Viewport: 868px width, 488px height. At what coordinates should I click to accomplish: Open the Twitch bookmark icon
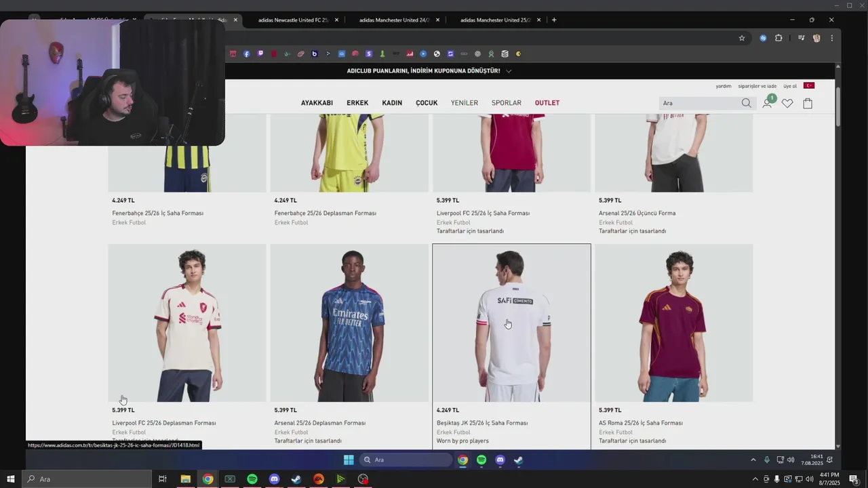click(260, 54)
